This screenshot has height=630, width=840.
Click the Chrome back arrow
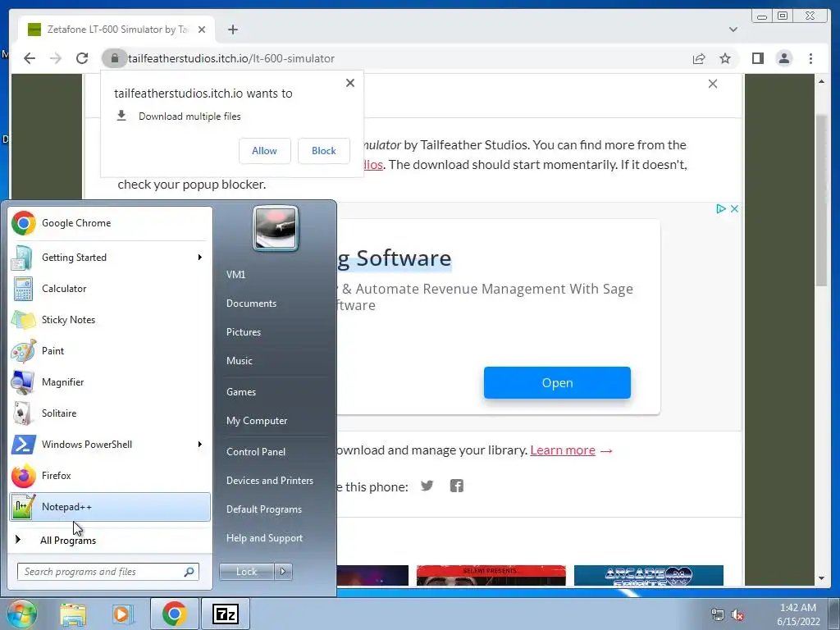pyautogui.click(x=30, y=58)
